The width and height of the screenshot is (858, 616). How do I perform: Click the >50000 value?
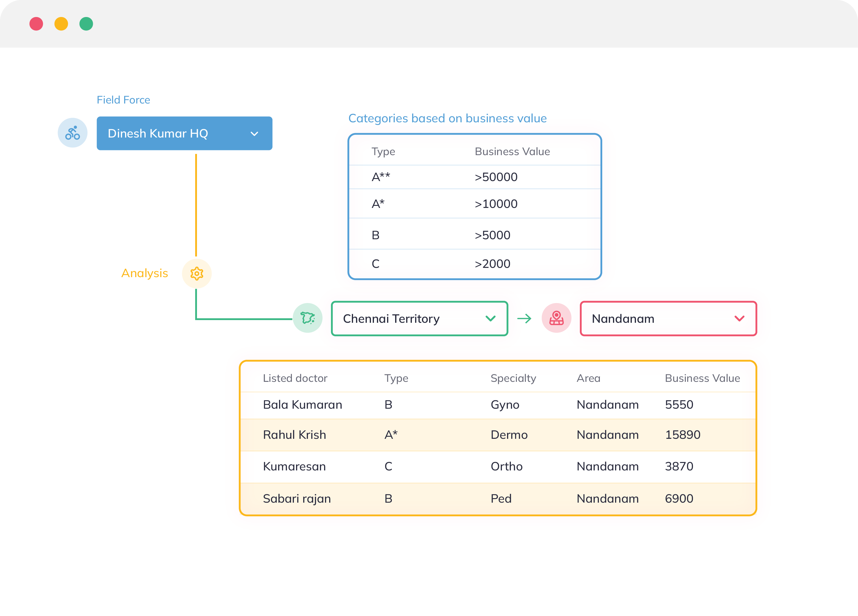pos(496,177)
